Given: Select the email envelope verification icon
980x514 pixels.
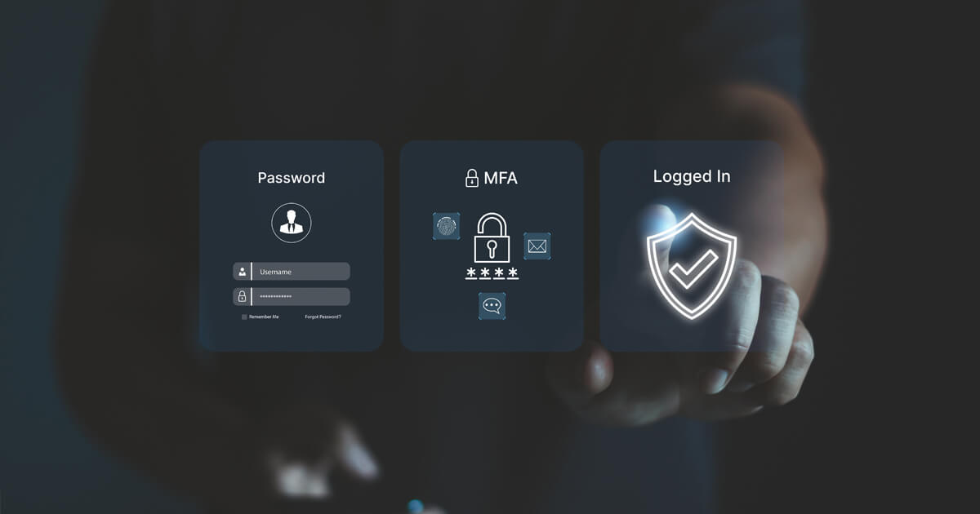Looking at the screenshot, I should point(537,246).
